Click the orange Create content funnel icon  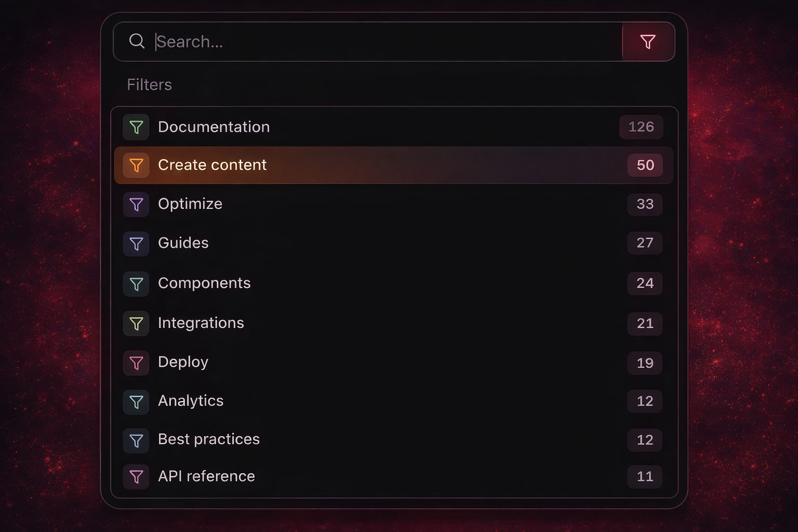click(x=136, y=165)
